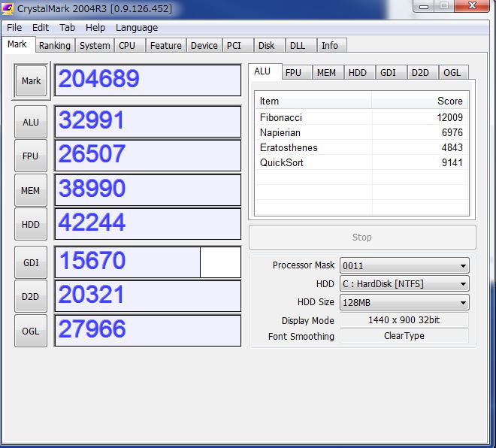
Task: Launch the HDD benchmark button
Action: point(31,224)
